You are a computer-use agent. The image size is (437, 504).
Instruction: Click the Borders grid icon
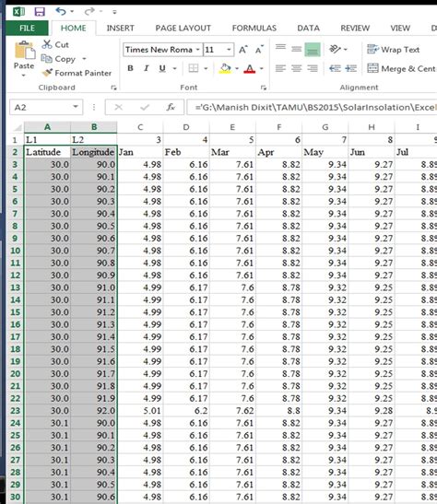click(x=194, y=68)
